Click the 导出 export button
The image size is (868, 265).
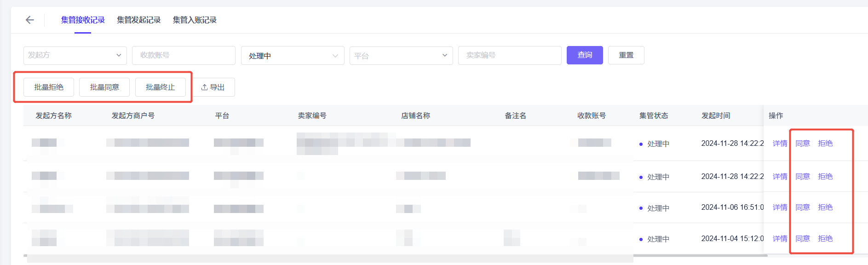(x=213, y=87)
